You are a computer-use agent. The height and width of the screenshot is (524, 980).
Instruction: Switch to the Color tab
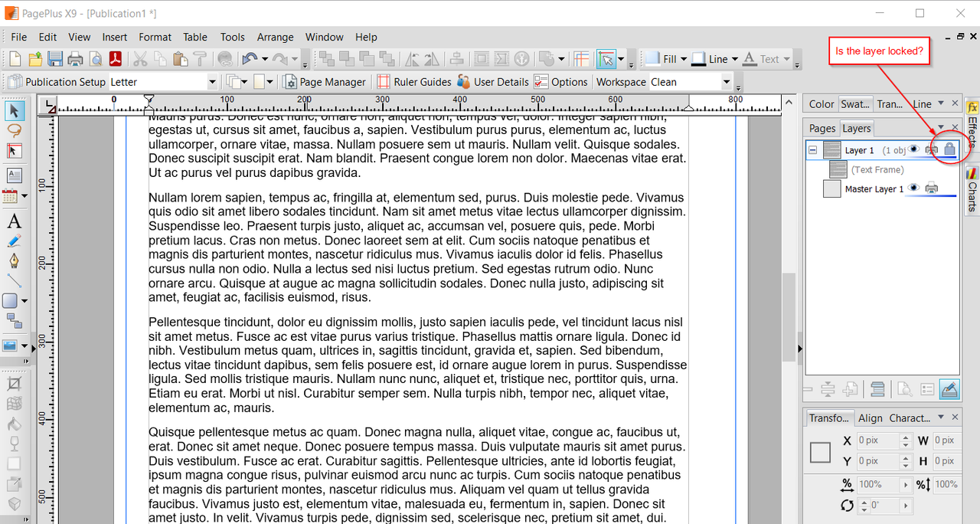[x=822, y=104]
